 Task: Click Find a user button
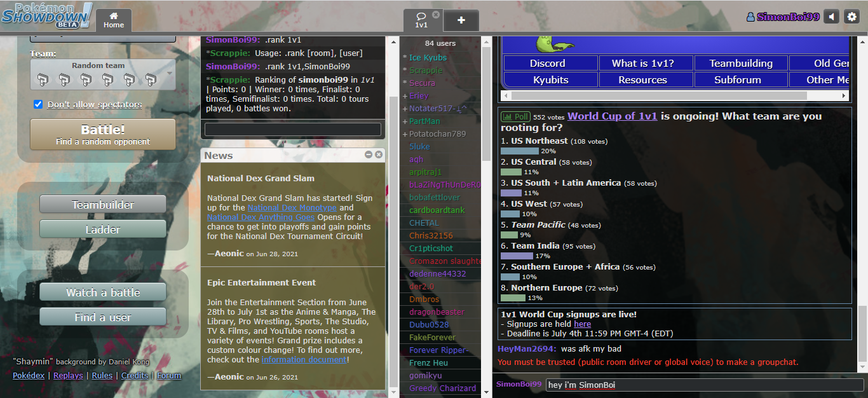[103, 317]
